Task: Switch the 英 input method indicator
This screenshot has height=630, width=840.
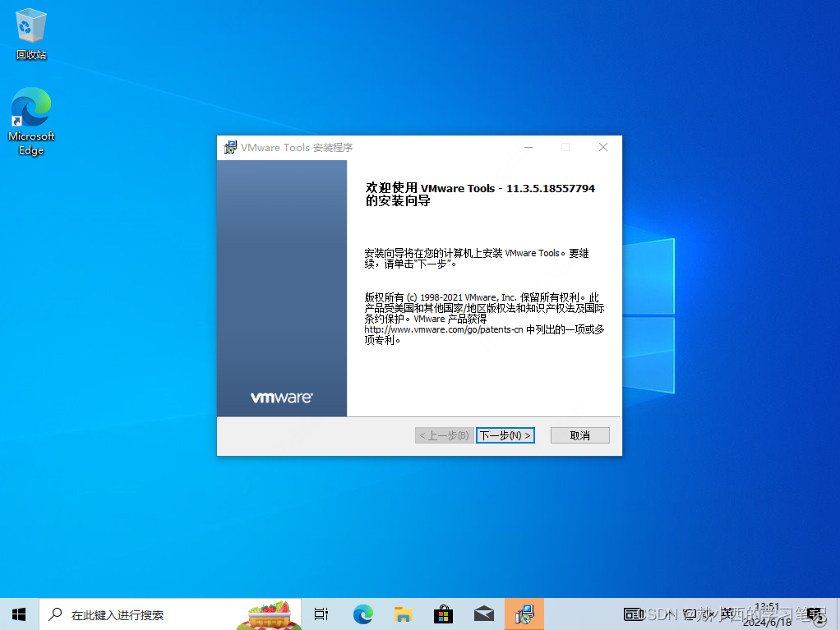Action: [x=727, y=614]
